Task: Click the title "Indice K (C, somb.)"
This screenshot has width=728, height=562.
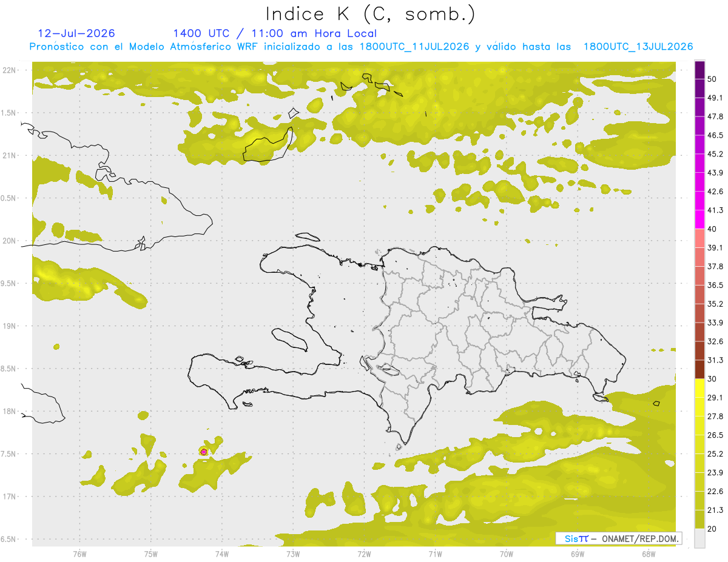Action: [x=371, y=15]
